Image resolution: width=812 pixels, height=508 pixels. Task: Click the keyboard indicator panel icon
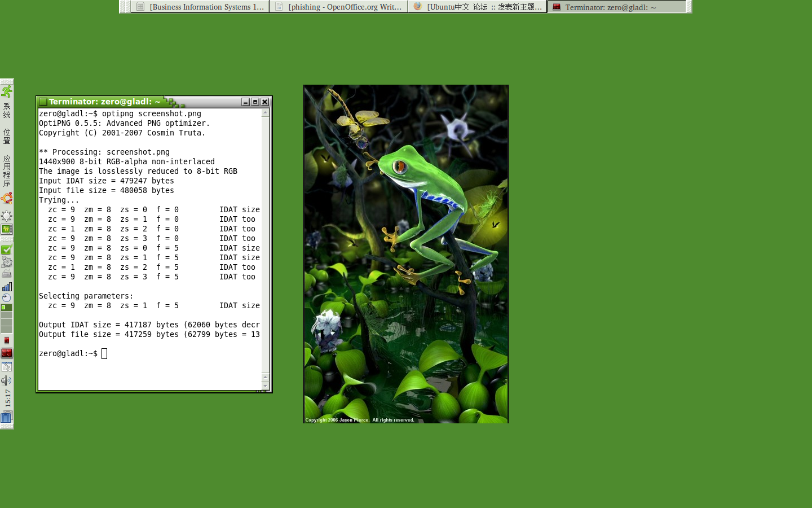pos(7,274)
